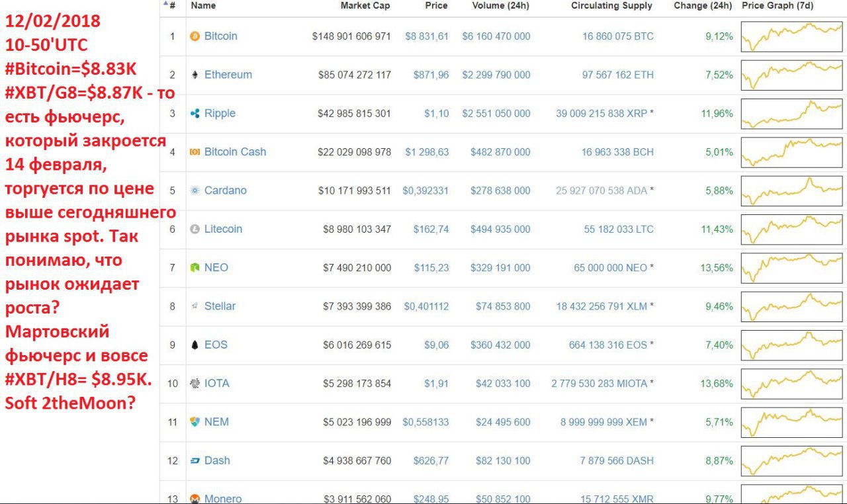
Task: Click the Monero logo icon
Action: 195,499
